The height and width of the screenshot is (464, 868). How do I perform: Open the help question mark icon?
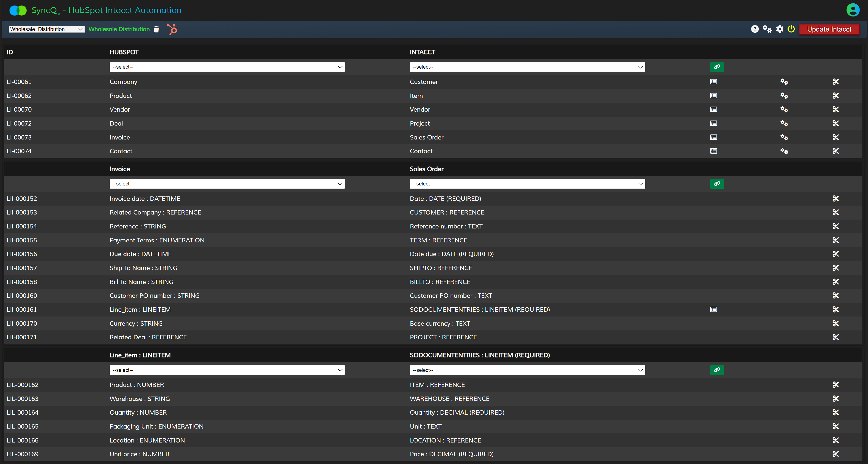click(x=755, y=29)
